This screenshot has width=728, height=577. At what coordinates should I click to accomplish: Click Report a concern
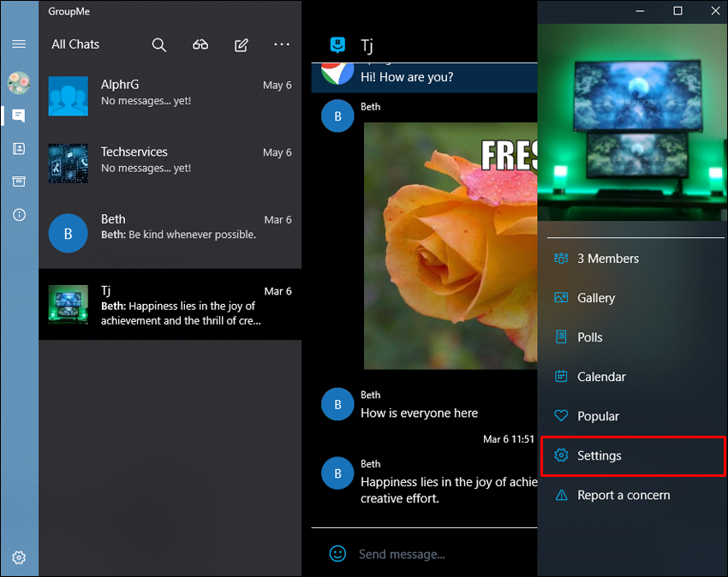click(x=633, y=496)
